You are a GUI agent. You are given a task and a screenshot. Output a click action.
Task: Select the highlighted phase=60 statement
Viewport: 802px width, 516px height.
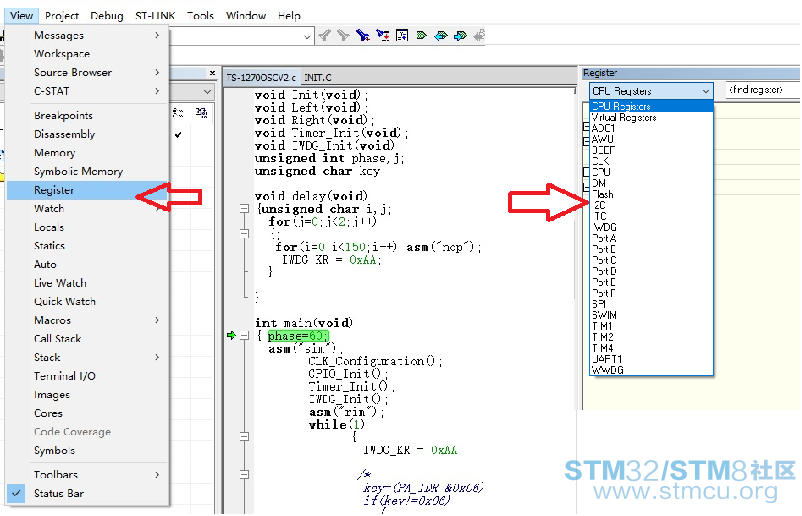(x=298, y=336)
